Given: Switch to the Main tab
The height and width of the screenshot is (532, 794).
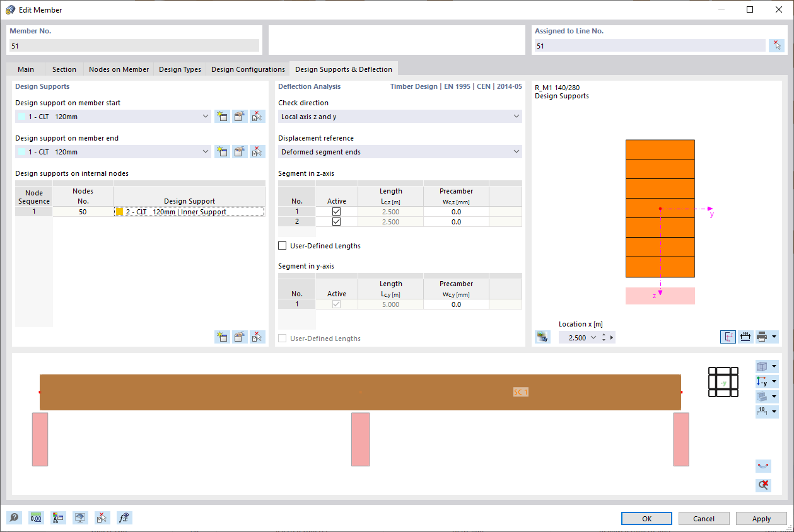Looking at the screenshot, I should (26, 69).
